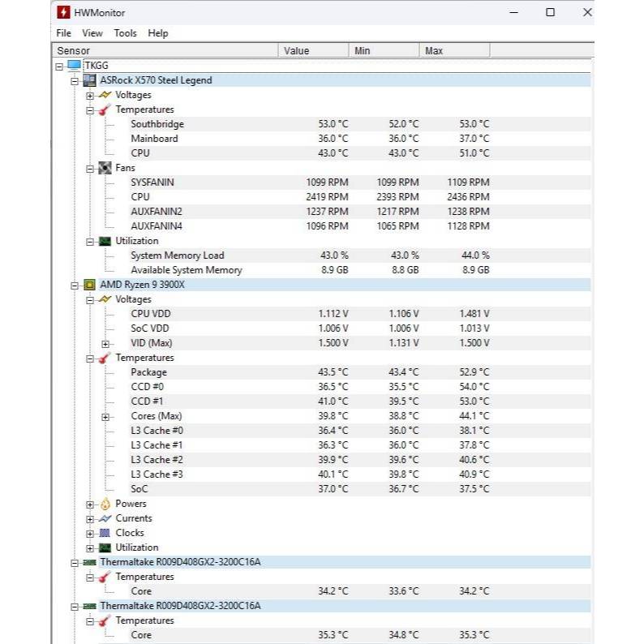Click the ASRock X570 motherboard icon
Screen dimensions: 644x644
(x=90, y=80)
